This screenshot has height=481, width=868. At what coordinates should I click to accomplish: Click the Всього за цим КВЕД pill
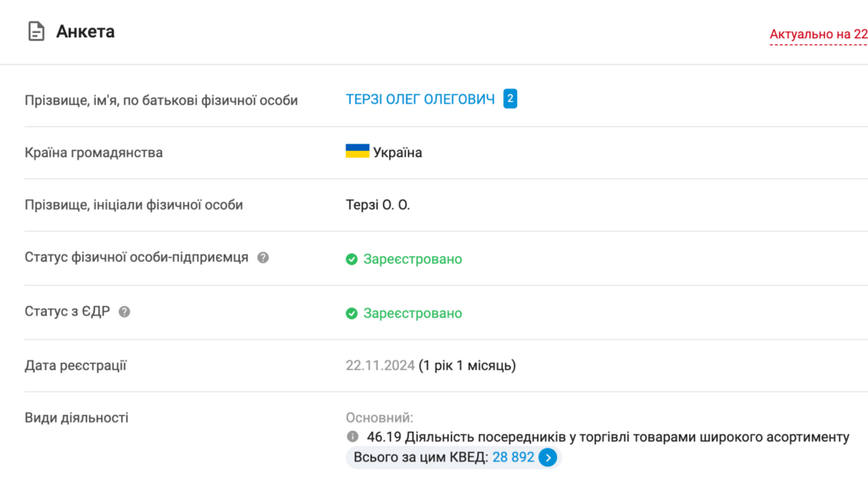(x=420, y=458)
